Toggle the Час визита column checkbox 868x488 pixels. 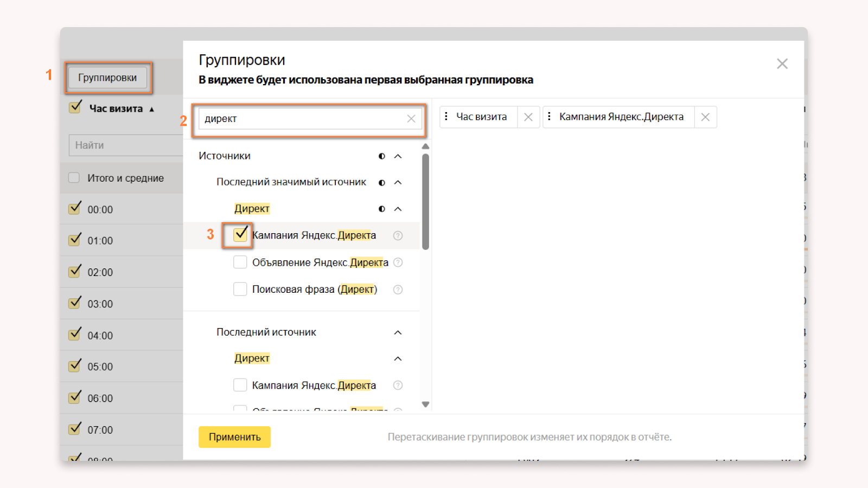pos(75,107)
